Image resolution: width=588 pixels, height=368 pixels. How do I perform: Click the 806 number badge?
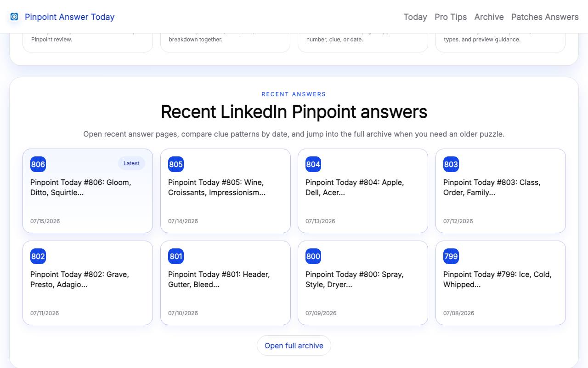click(38, 164)
